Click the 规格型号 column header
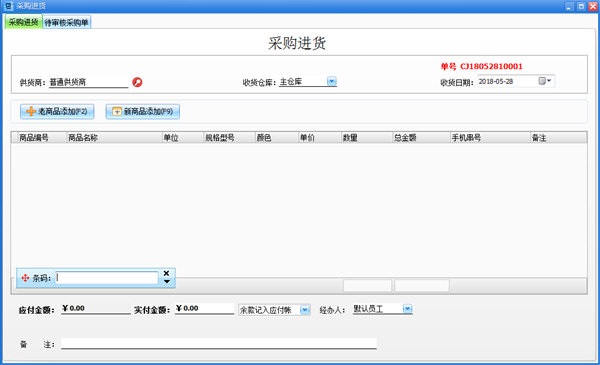The image size is (600, 365). pyautogui.click(x=229, y=138)
